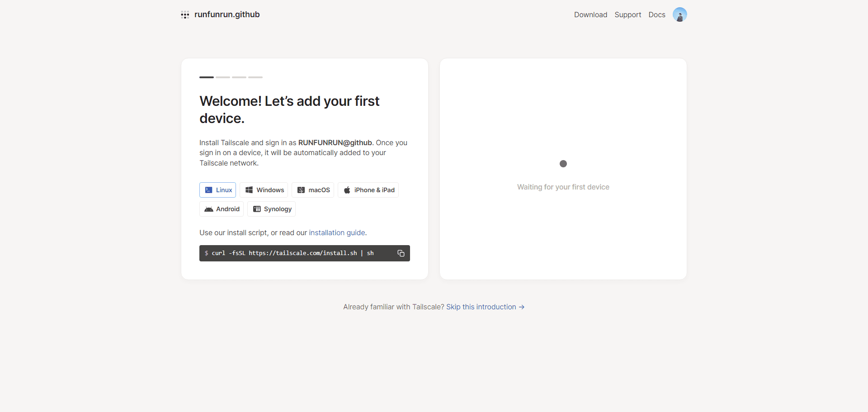Screen dimensions: 868x412
Task: Select the Apple logo iPhone & iPad
Action: click(347, 190)
